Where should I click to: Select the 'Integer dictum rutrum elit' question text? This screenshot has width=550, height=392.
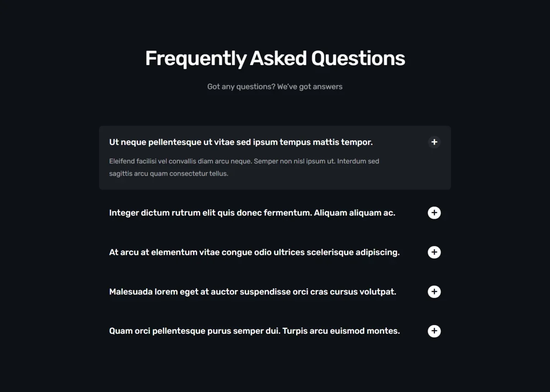click(x=252, y=213)
